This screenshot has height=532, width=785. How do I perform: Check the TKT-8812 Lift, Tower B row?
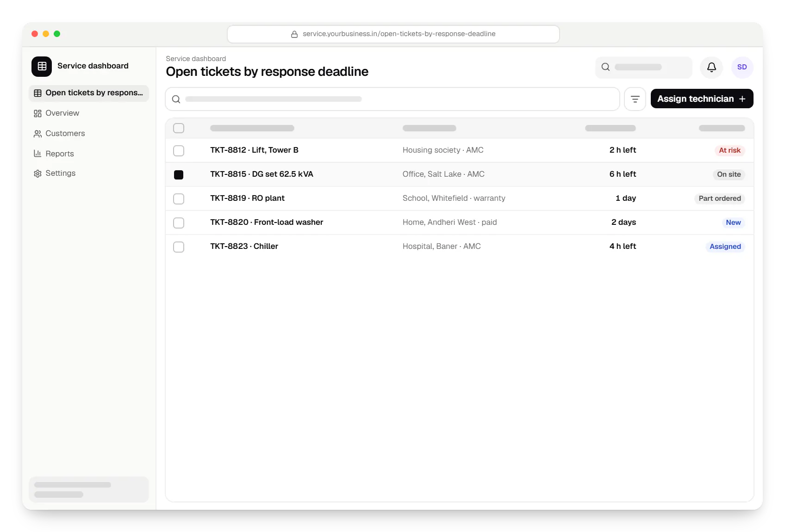[x=179, y=151]
